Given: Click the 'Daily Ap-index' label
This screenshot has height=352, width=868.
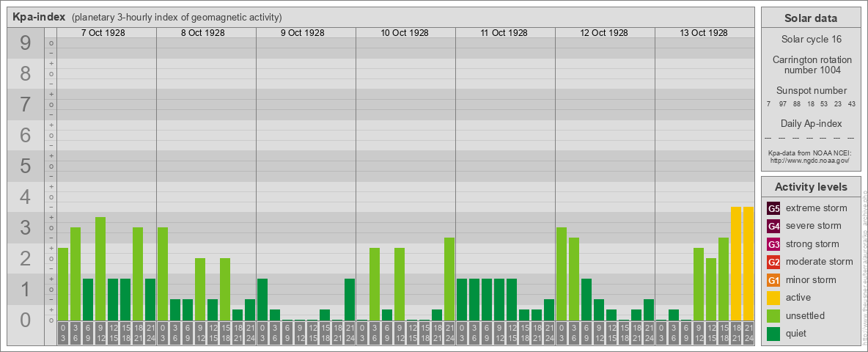Looking at the screenshot, I should (811, 123).
